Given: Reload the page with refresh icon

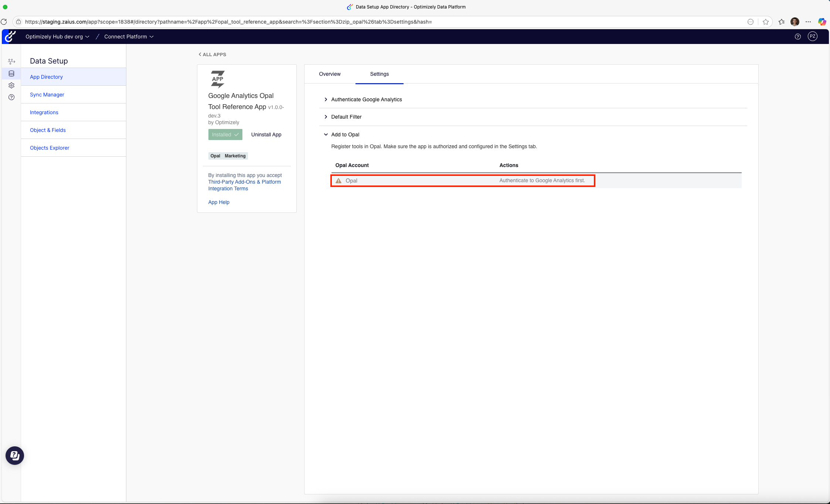Looking at the screenshot, I should (4, 22).
